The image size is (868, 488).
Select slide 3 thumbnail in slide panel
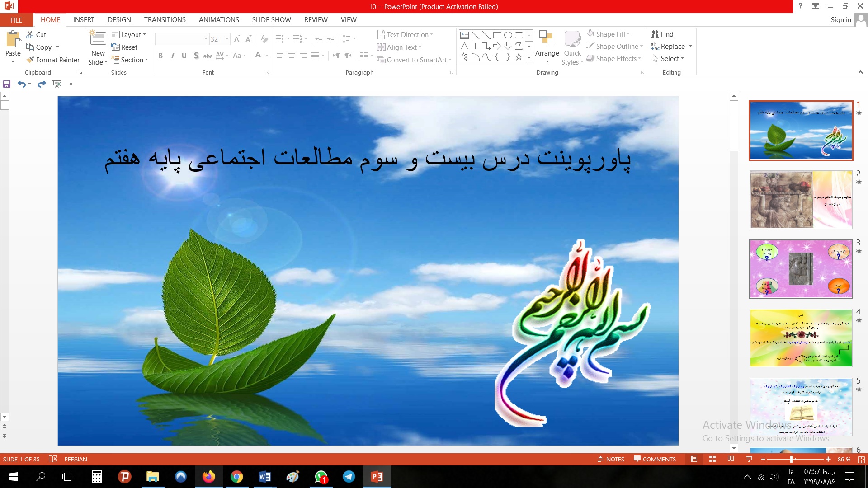(801, 269)
